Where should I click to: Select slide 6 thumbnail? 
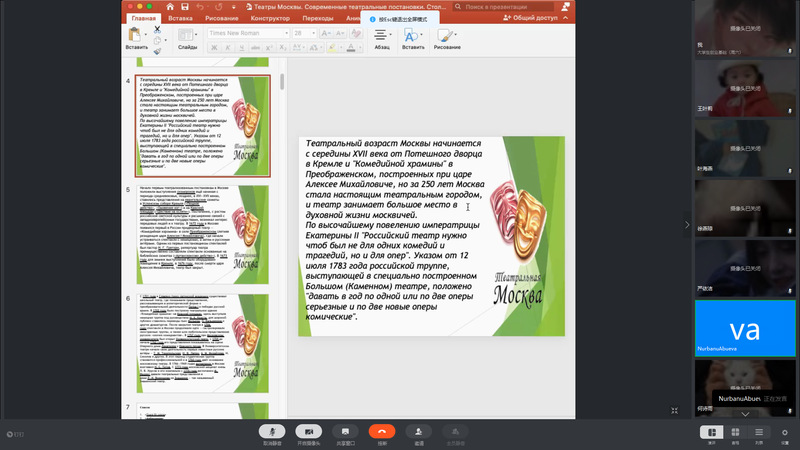[203, 343]
